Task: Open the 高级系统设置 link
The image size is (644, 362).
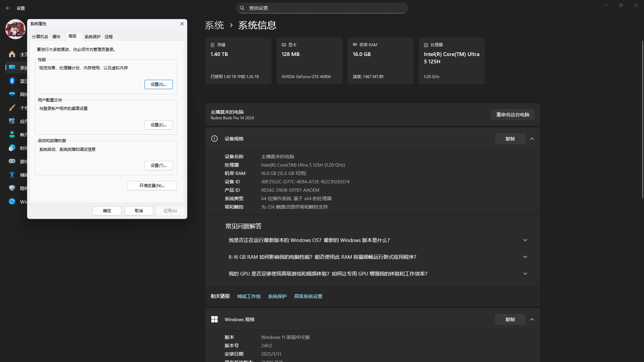Action: tap(308, 296)
